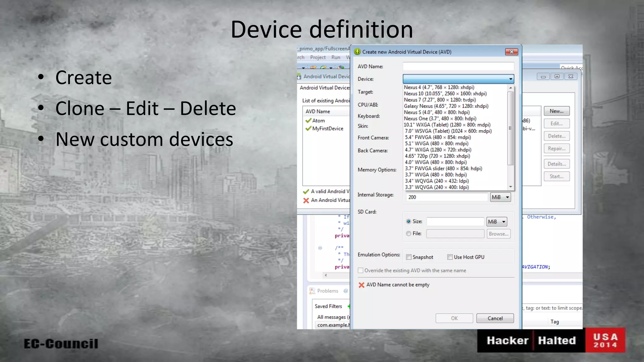
Task: Click the OK button
Action: (x=454, y=318)
